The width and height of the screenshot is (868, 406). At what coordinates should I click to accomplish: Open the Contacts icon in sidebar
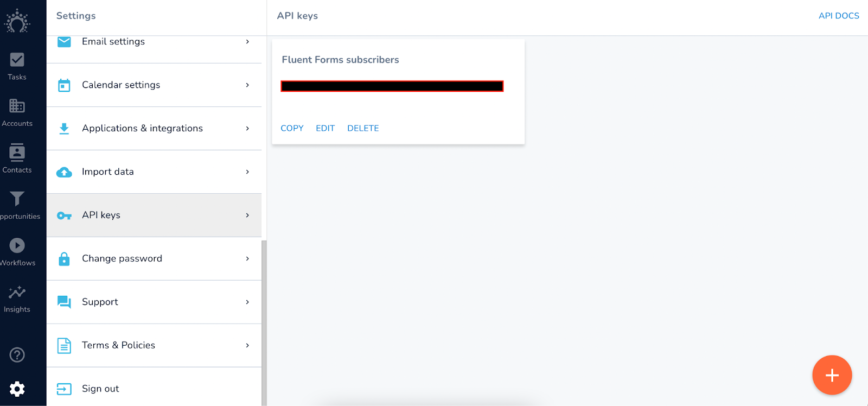point(17,153)
